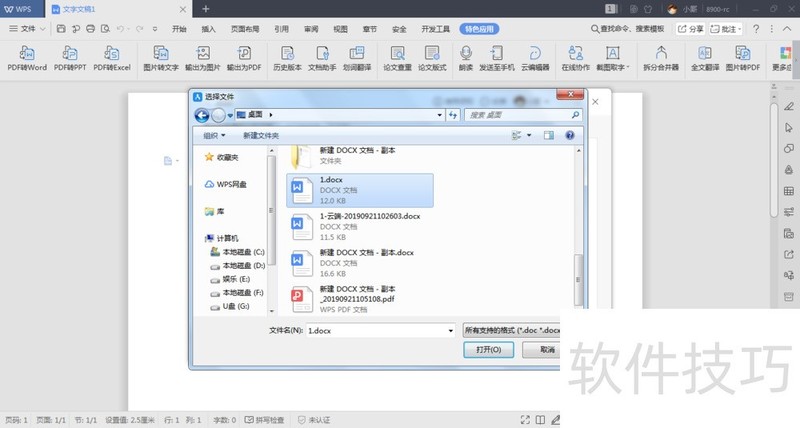Expand the 文件名 combo box dropdown
Screen dimensions: 800x428
tap(451, 331)
